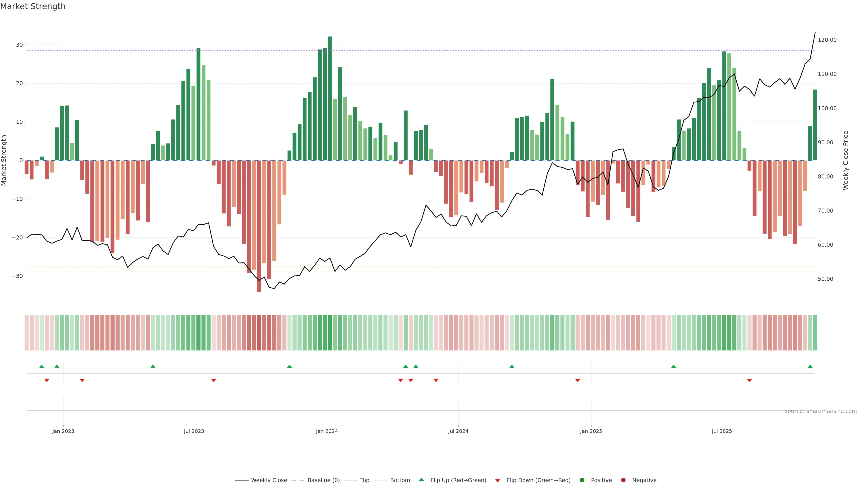The image size is (868, 488).
Task: Click the rightmost green heatmap strip cell
Action: point(815,332)
